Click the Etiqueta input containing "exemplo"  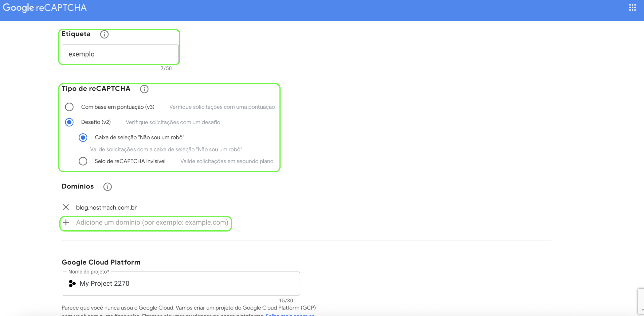point(120,54)
